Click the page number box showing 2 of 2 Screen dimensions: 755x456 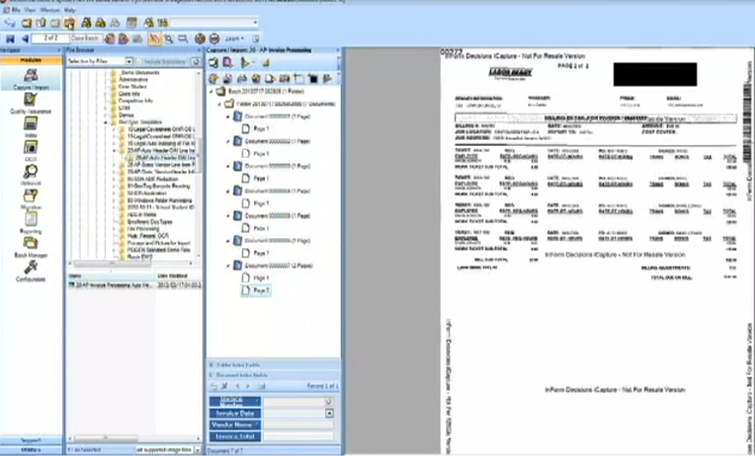[50, 39]
